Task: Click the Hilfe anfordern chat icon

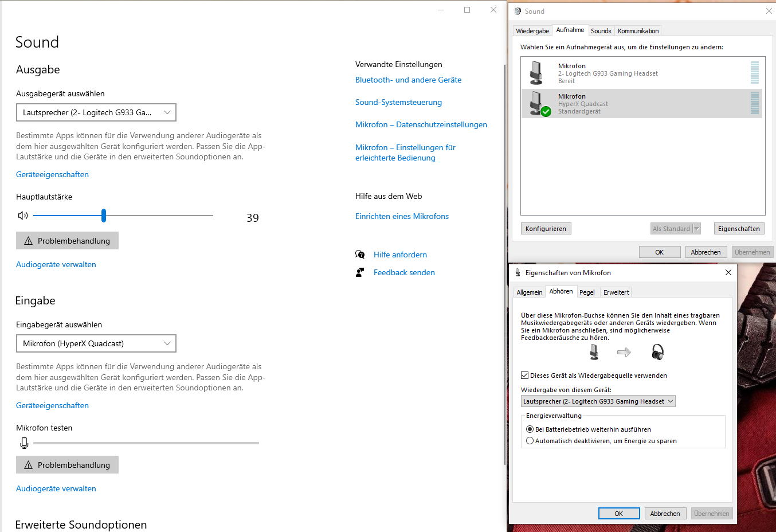Action: pos(360,255)
